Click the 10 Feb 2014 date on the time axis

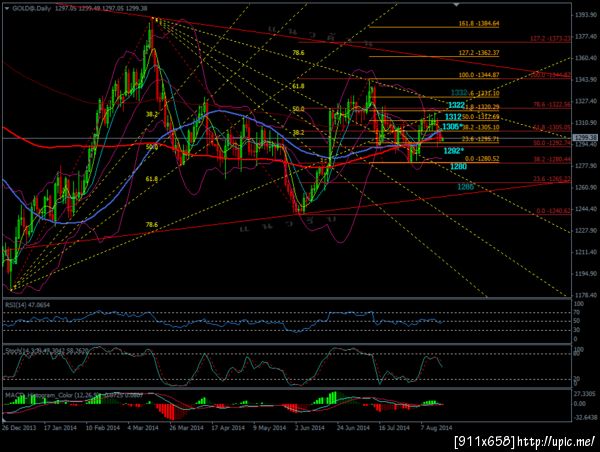[x=102, y=428]
